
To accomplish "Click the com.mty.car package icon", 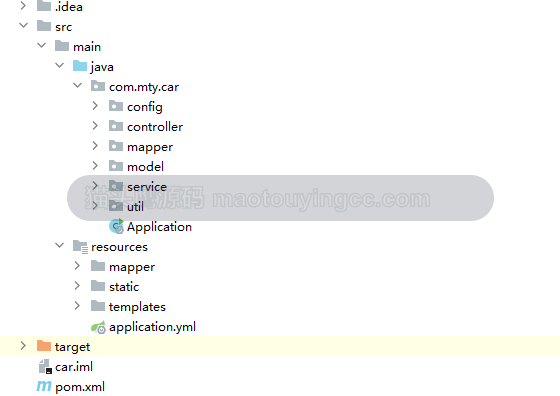I will tap(98, 86).
